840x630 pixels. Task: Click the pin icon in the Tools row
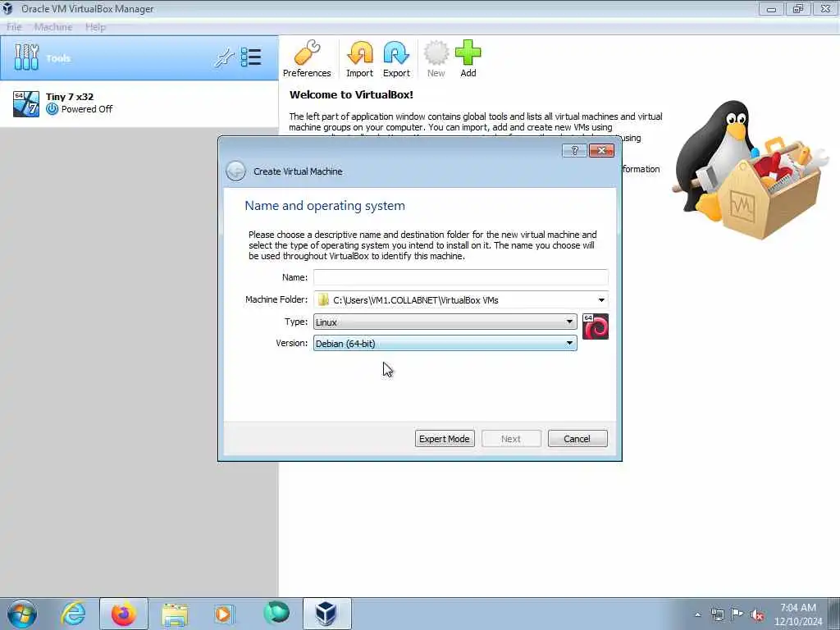(225, 57)
